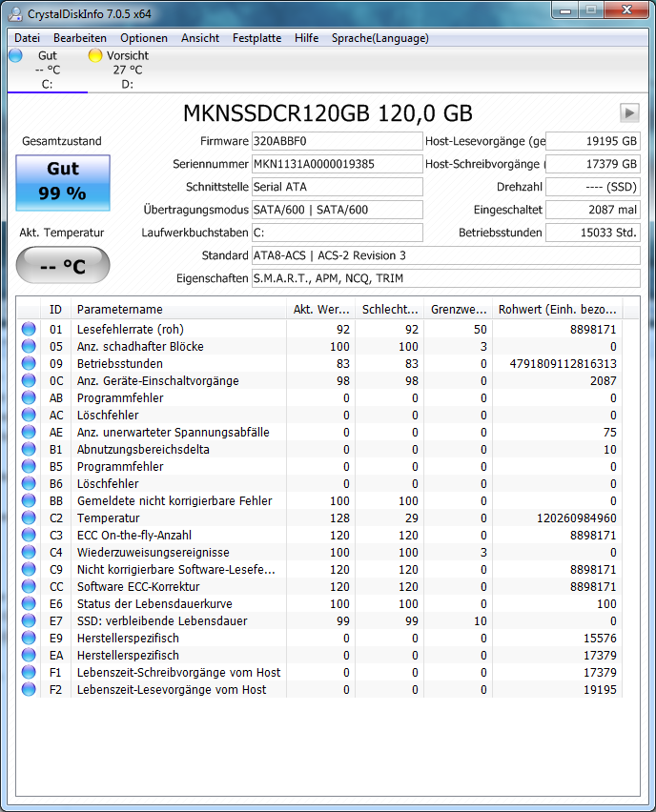
Task: Click the Firmware field 320ABBF0
Action: 338,141
